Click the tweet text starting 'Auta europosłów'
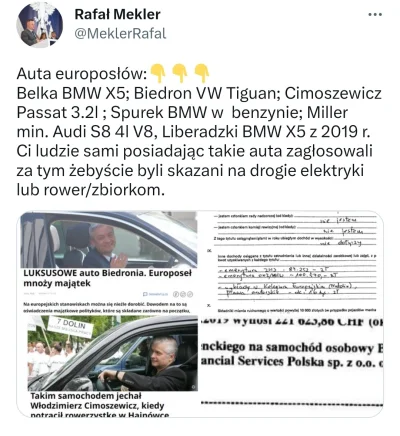 click(199, 132)
